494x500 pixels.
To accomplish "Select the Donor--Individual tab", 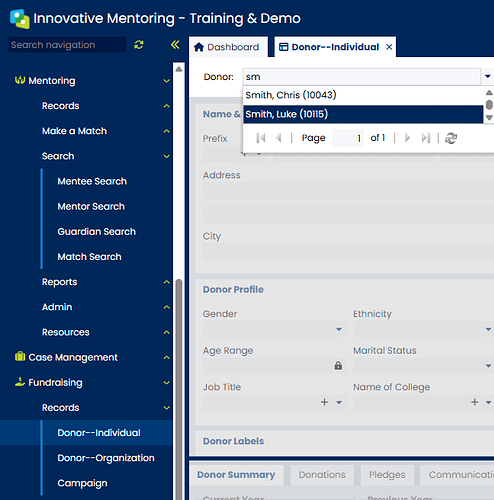I will click(x=335, y=47).
